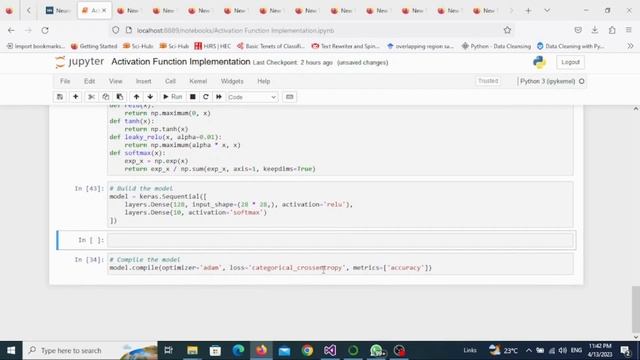Click the Windows search box
Image resolution: width=640 pixels, height=360 pixels.
[90, 350]
